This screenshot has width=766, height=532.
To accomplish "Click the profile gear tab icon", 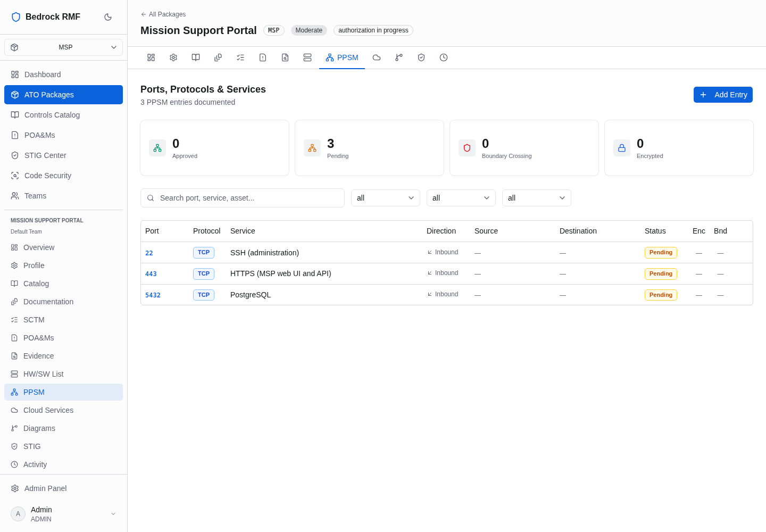I will [173, 57].
